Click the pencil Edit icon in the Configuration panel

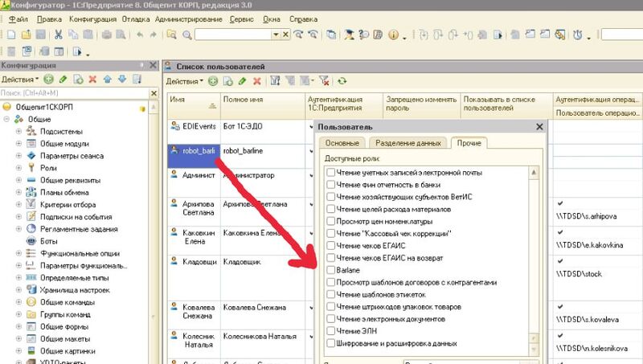pyautogui.click(x=63, y=79)
